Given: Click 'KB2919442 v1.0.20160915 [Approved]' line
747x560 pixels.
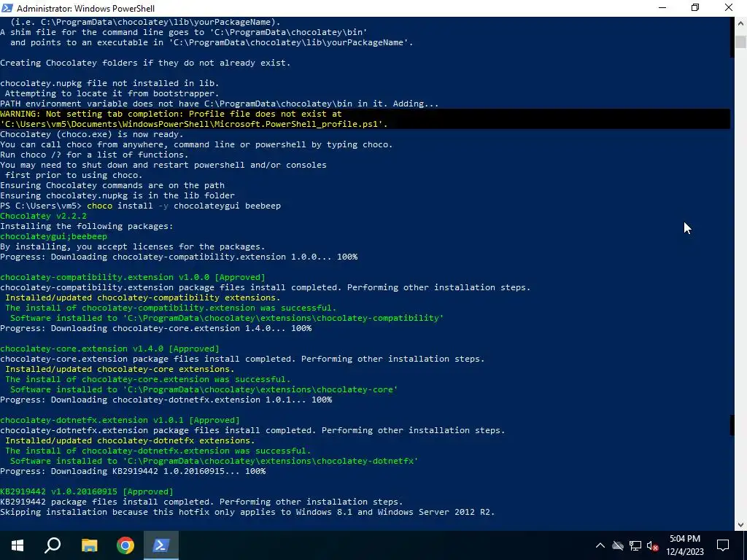Looking at the screenshot, I should tap(87, 491).
